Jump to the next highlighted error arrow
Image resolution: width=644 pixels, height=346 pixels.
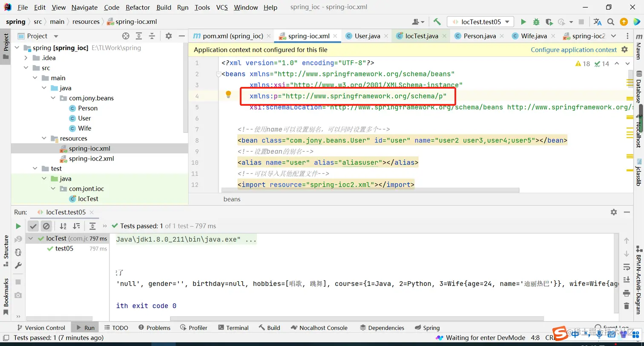[x=627, y=64]
